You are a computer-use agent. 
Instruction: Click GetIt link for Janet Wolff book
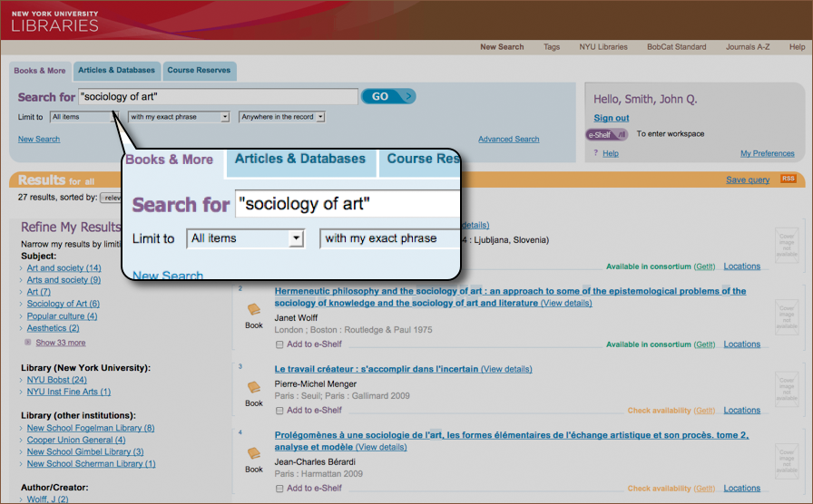704,344
